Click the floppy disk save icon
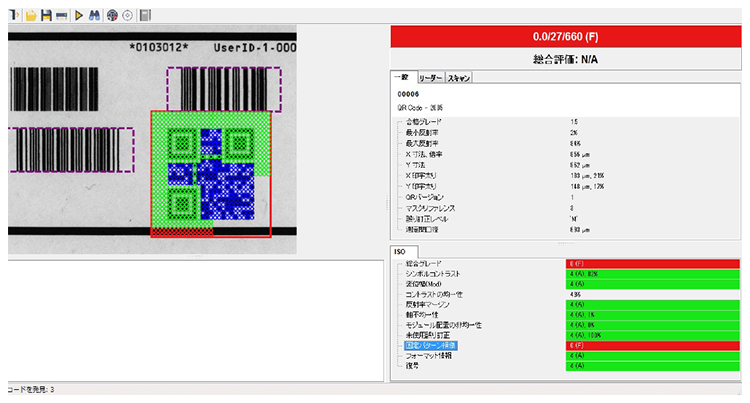The image size is (750, 403). (46, 16)
